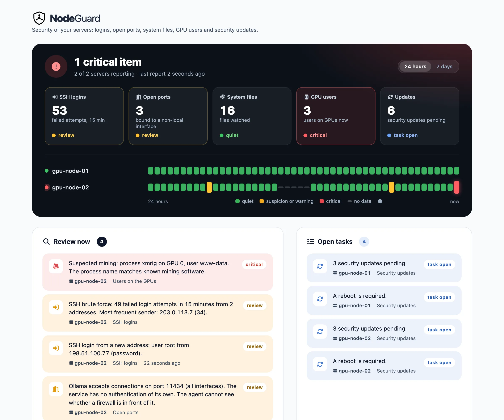
Task: Click the '1 critical item' heading
Action: click(108, 62)
